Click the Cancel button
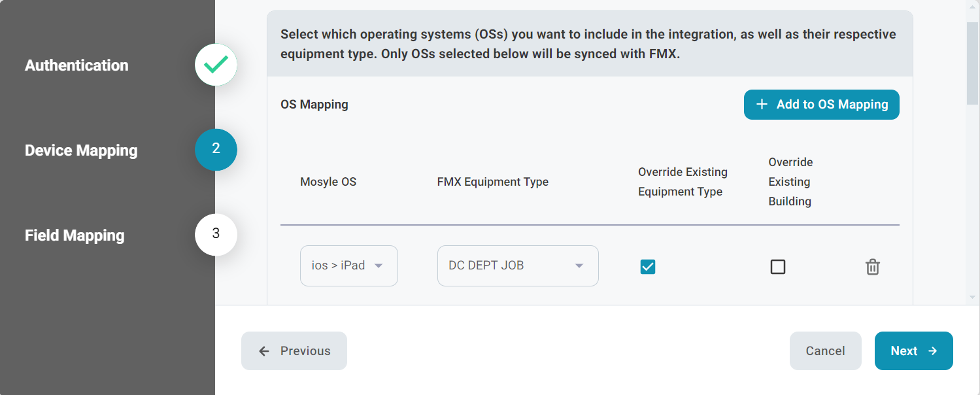 825,351
